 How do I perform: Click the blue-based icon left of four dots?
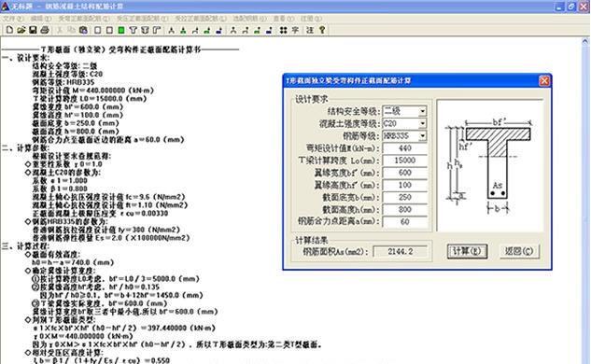click(x=269, y=30)
